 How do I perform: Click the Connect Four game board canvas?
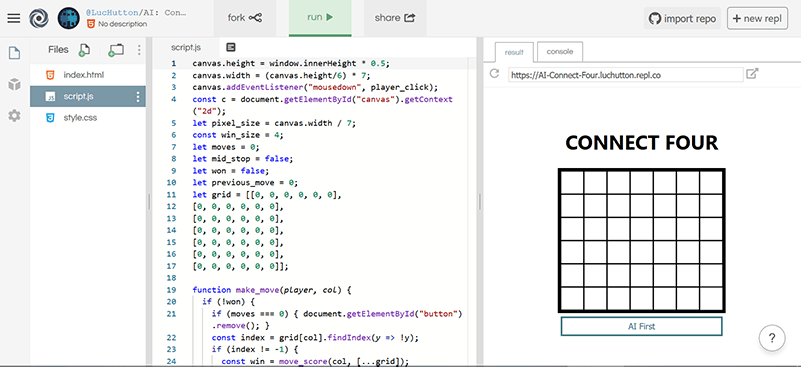(641, 240)
